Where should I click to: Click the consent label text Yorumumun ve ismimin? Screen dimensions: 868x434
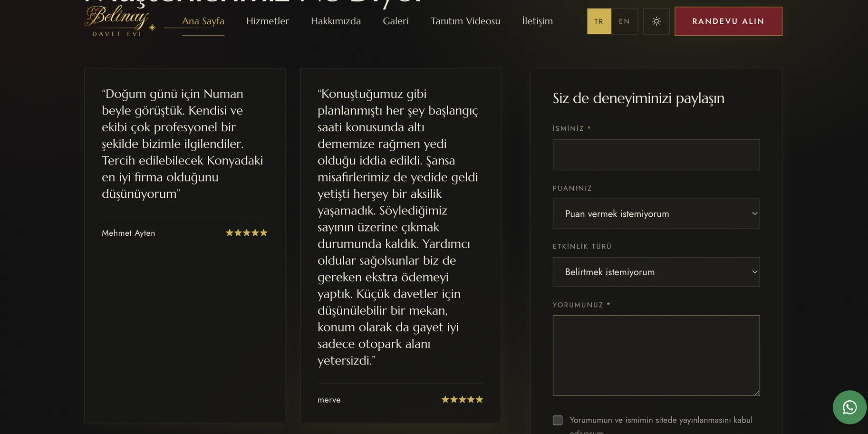coord(661,425)
